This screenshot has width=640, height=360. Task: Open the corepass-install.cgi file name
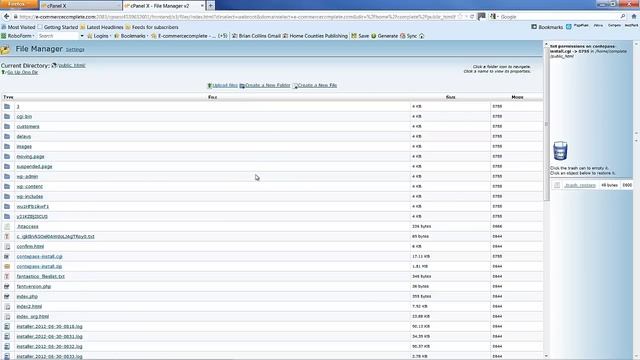click(x=40, y=256)
